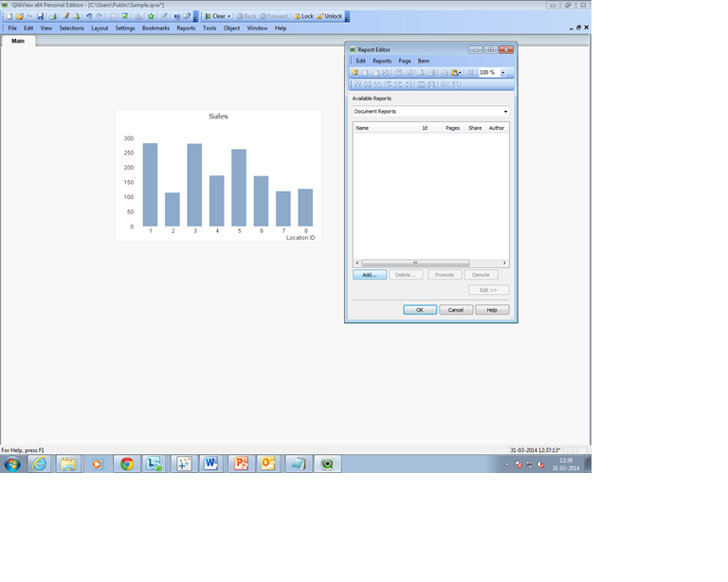Click the Add Report icon in Report Editor
This screenshot has width=728, height=582.
[x=355, y=72]
